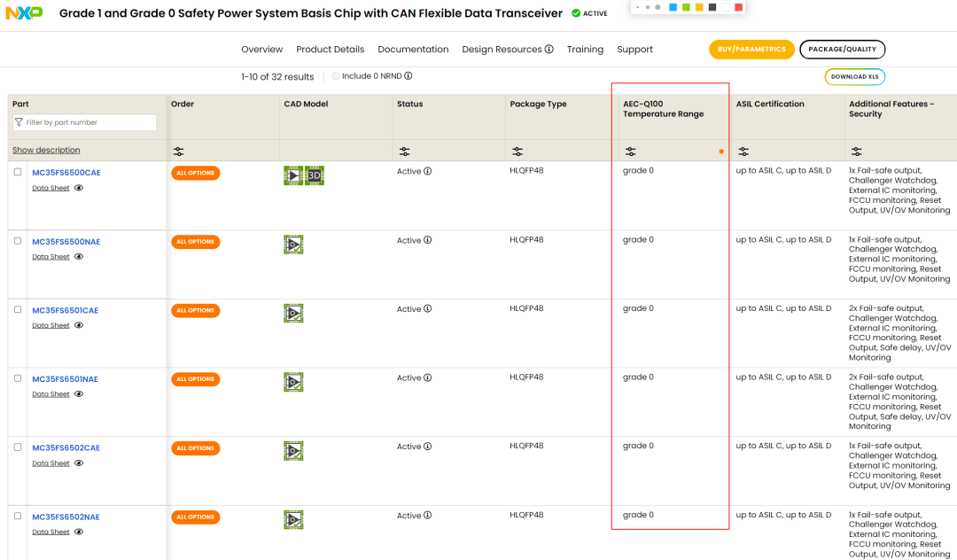957x560 pixels.
Task: Preview data sheet eye icon for MC35FS6500NAE
Action: pos(79,257)
